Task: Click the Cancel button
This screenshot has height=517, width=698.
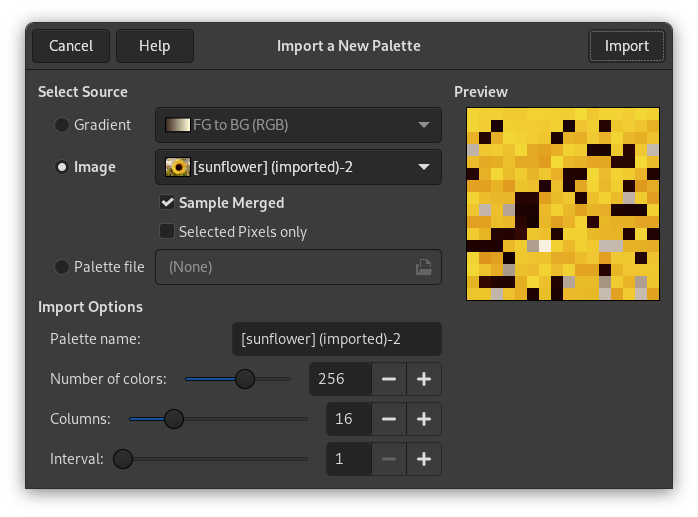Action: pyautogui.click(x=71, y=46)
